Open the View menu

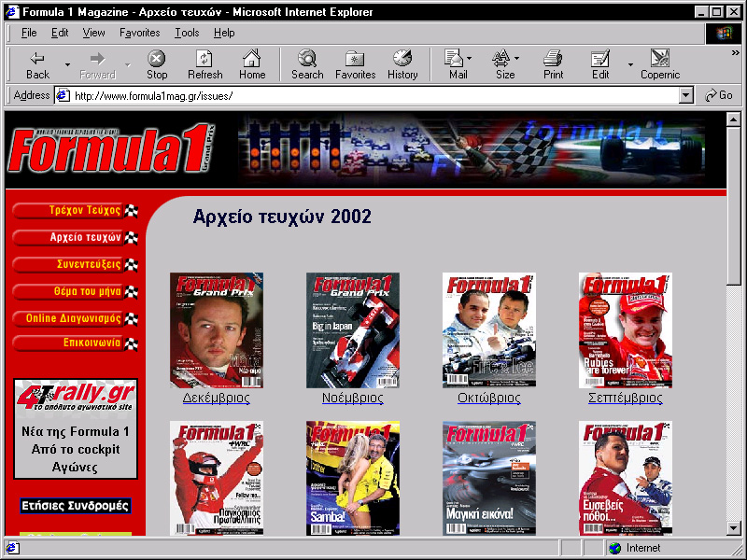pyautogui.click(x=93, y=33)
